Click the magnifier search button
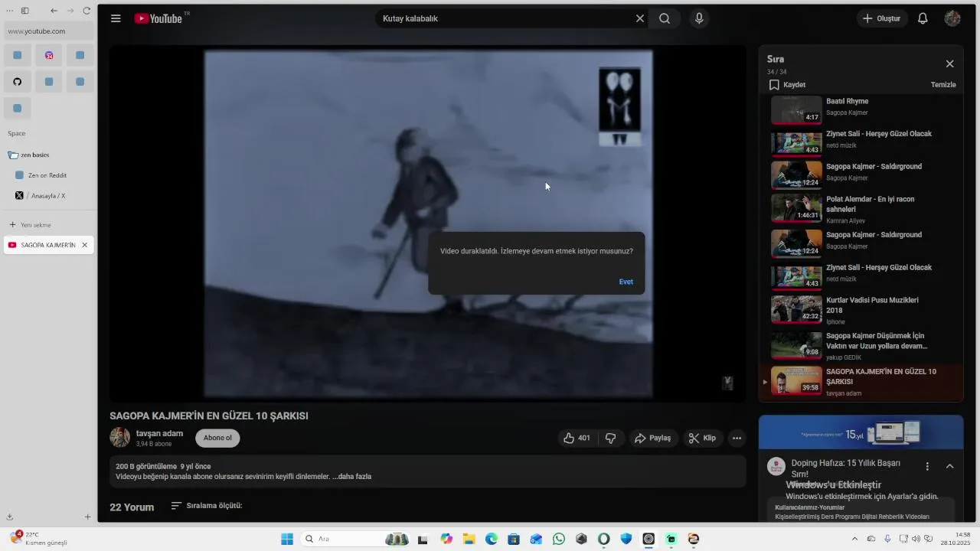Image resolution: width=980 pixels, height=551 pixels. (665, 18)
